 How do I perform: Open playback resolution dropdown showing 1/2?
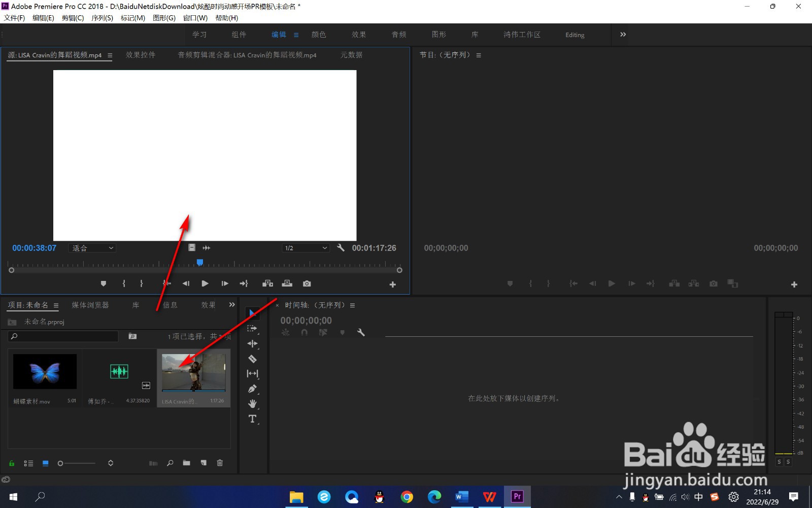pos(306,248)
